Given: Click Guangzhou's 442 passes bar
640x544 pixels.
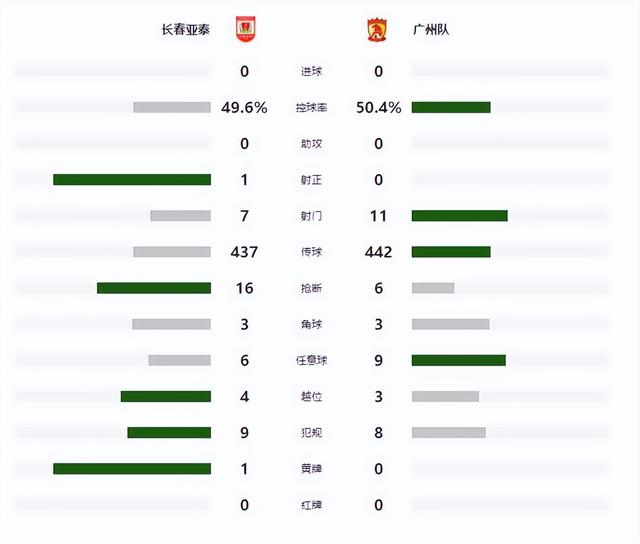Looking at the screenshot, I should (451, 252).
